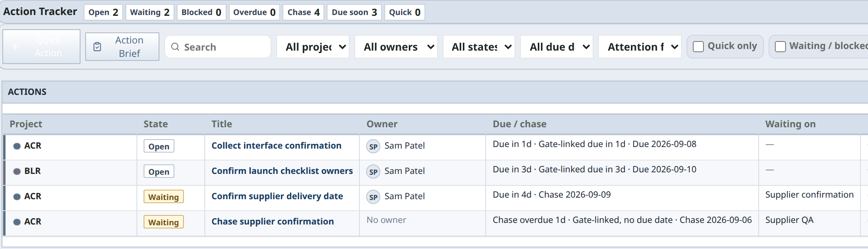Viewport: 868px width, 249px height.
Task: Toggle the Waiting / blocked checkbox
Action: pos(780,47)
